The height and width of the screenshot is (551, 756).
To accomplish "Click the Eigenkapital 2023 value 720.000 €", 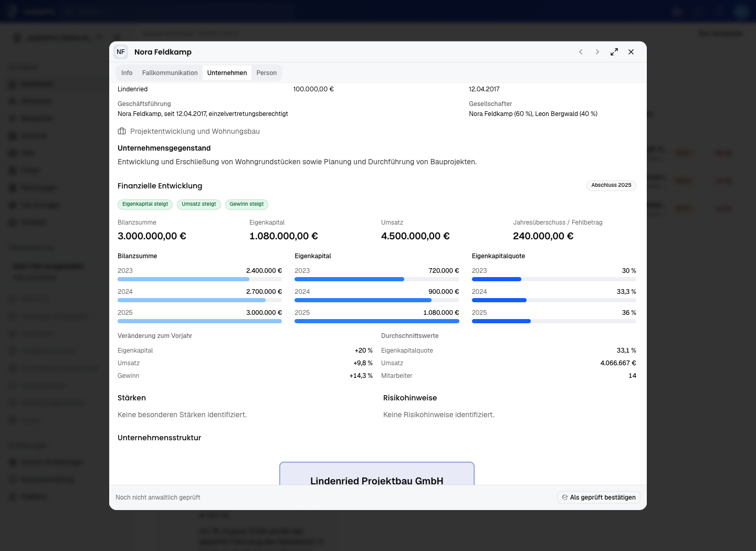I will 444,271.
